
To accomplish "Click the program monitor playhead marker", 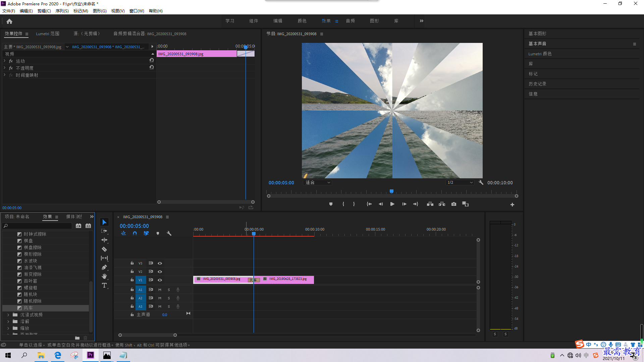I will [391, 191].
